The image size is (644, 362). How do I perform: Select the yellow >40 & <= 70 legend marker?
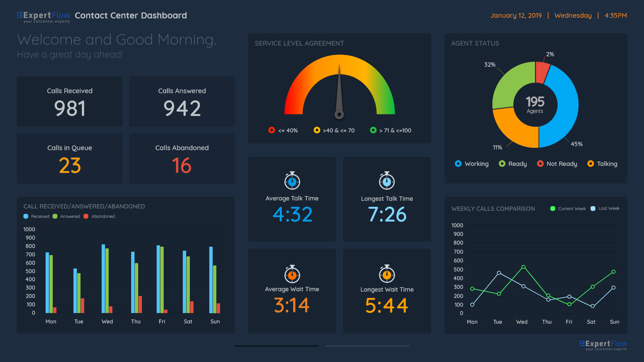coord(317,130)
